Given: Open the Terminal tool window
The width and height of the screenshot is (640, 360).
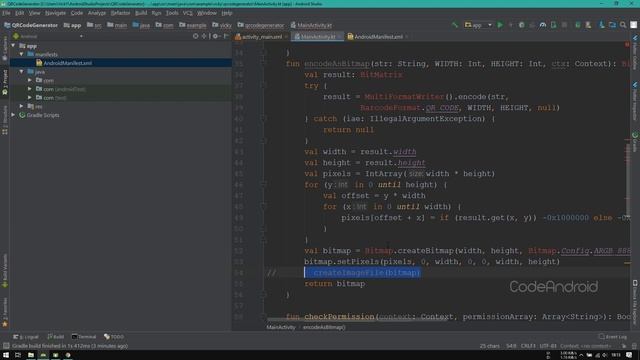Looking at the screenshot, I should click(x=84, y=337).
